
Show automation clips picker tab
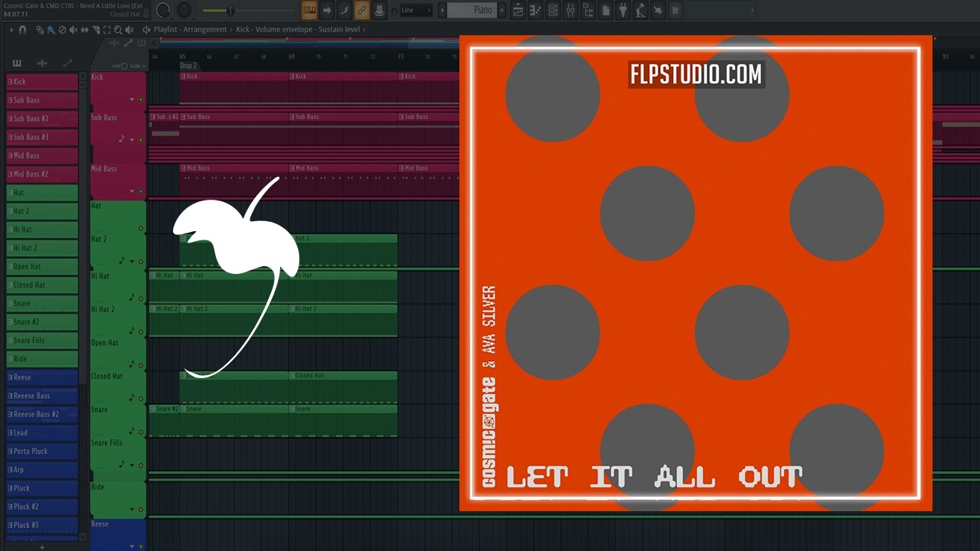(x=67, y=64)
